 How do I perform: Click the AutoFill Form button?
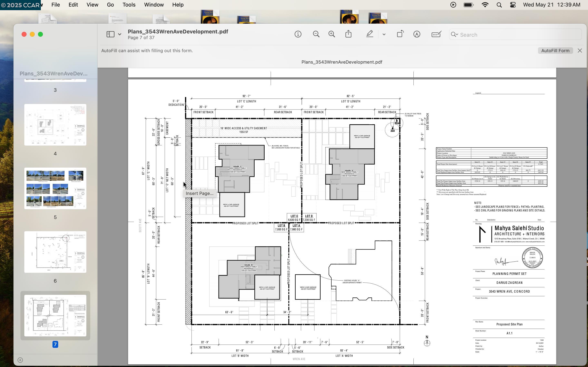[x=555, y=51]
